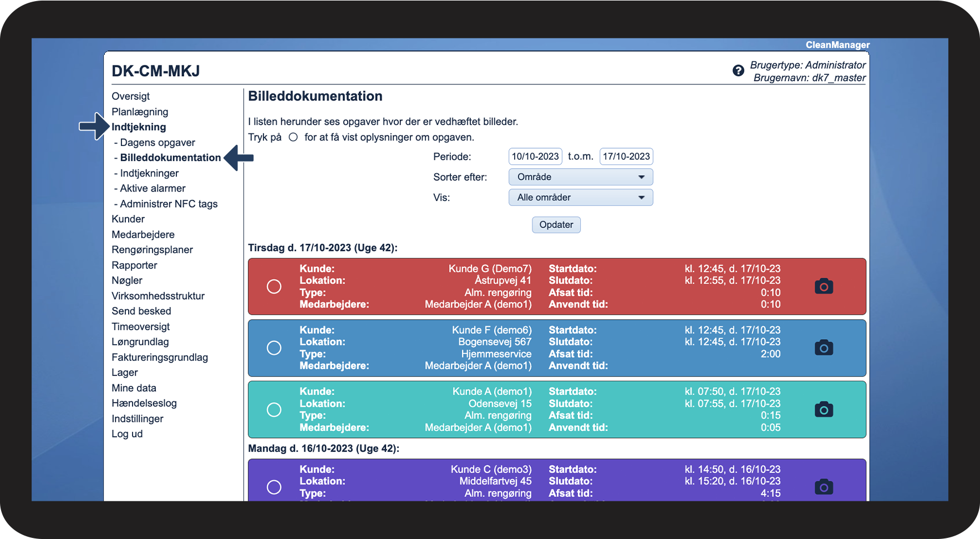This screenshot has width=980, height=539.
Task: Open camera icon for Kunde F task
Action: point(824,348)
